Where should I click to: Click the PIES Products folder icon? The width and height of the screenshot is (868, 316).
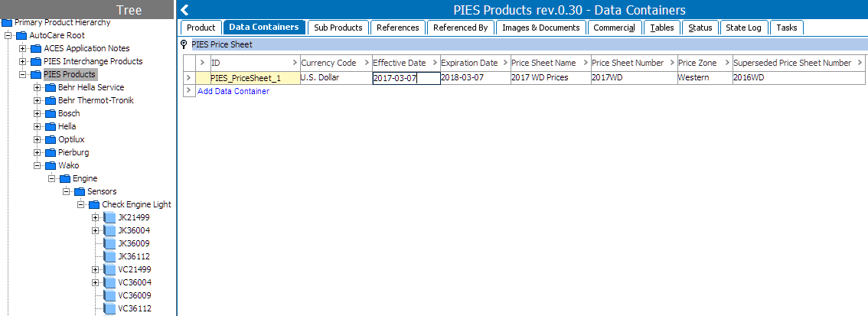point(36,75)
